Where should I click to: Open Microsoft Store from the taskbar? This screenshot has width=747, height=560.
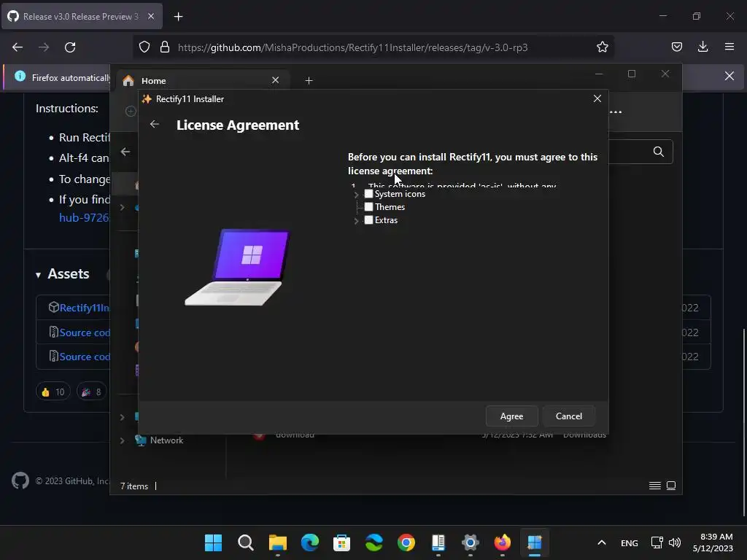(x=341, y=542)
